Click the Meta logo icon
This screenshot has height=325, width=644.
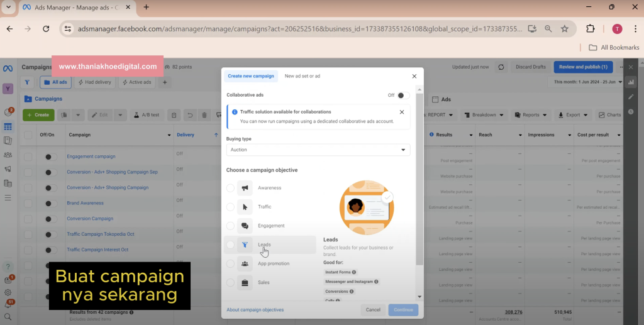click(x=8, y=67)
